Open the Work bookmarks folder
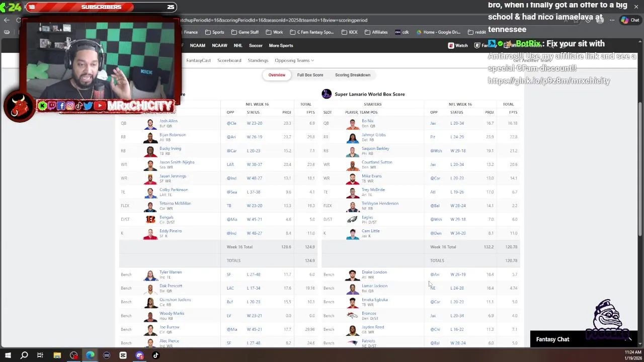644x362 pixels. click(274, 32)
